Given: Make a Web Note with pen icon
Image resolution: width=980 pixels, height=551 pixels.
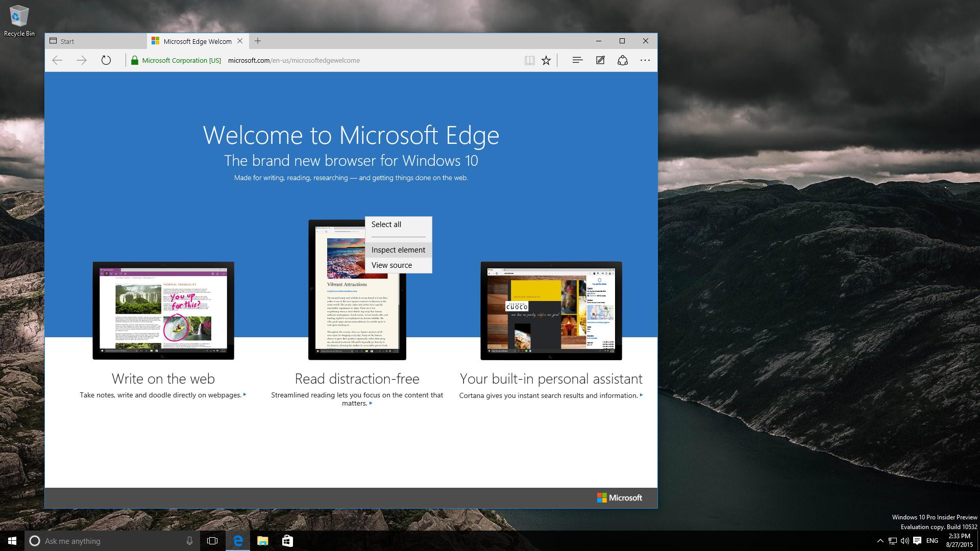Looking at the screenshot, I should tap(600, 60).
